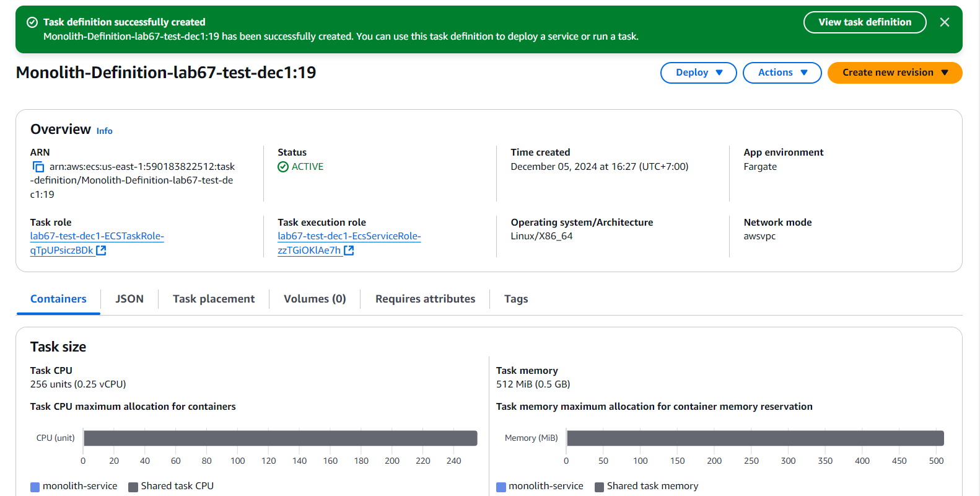Open the Actions dropdown menu
The height and width of the screenshot is (496, 980).
pos(782,73)
